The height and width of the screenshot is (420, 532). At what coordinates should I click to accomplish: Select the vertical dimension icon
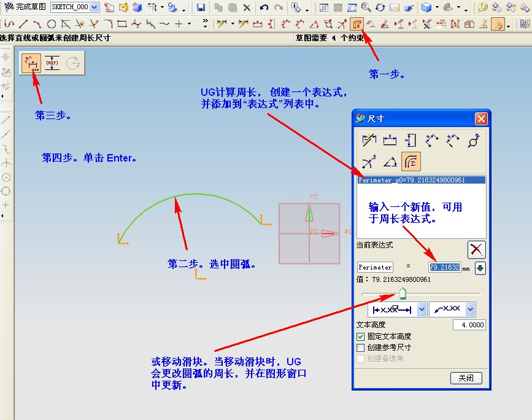[412, 139]
